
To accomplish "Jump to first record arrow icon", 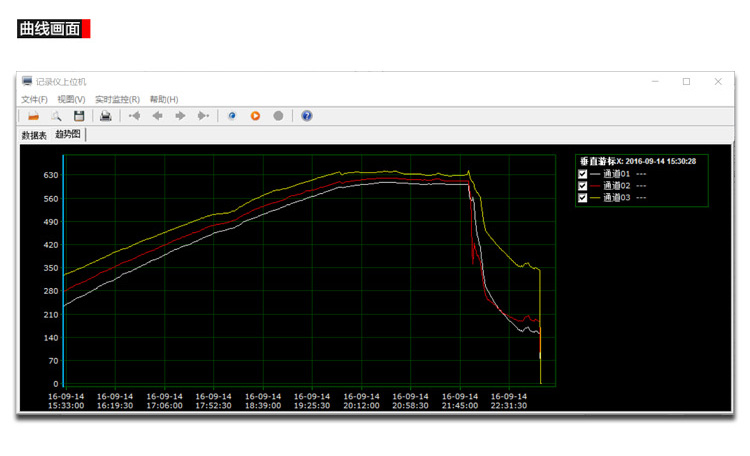I will click(134, 116).
